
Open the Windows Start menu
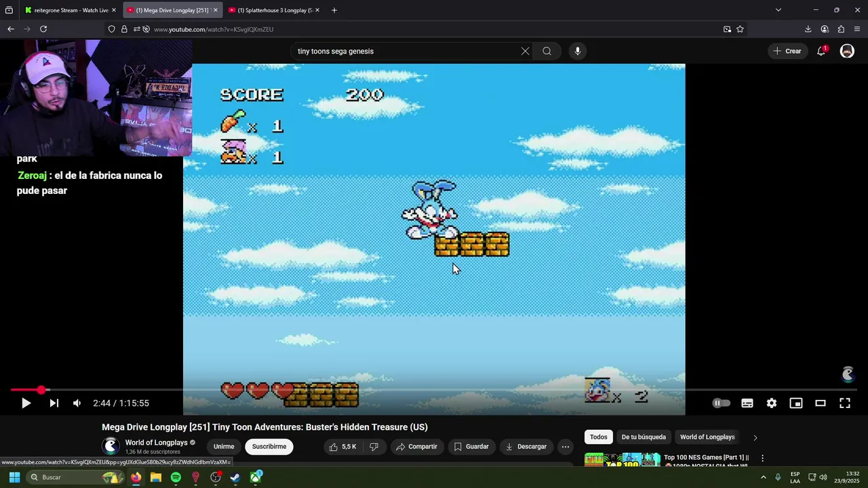pos(14,477)
